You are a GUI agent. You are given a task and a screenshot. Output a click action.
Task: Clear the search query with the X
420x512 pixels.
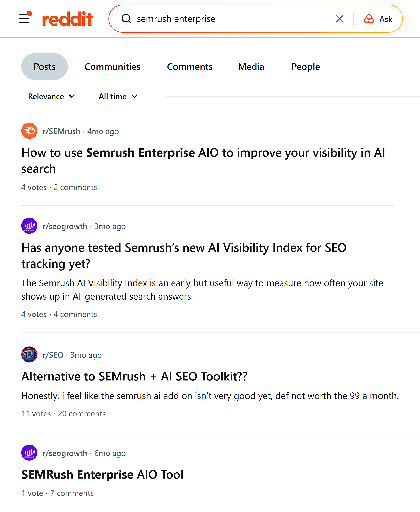click(340, 19)
